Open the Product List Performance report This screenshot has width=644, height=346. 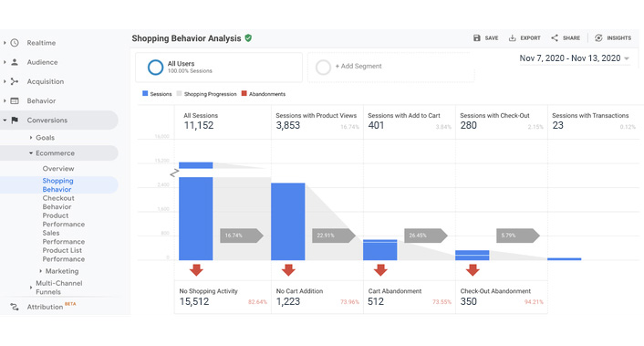[x=63, y=255]
